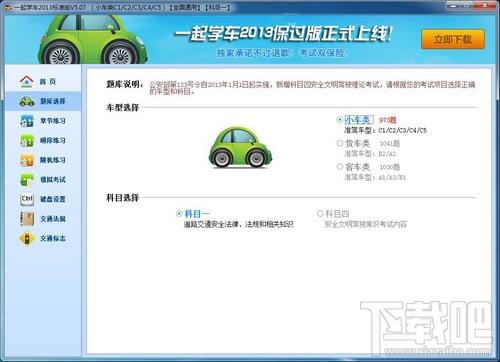Image resolution: width=500 pixels, height=362 pixels.
Task: Click the text 准驾车型: B2/A2
Action: 370,154
